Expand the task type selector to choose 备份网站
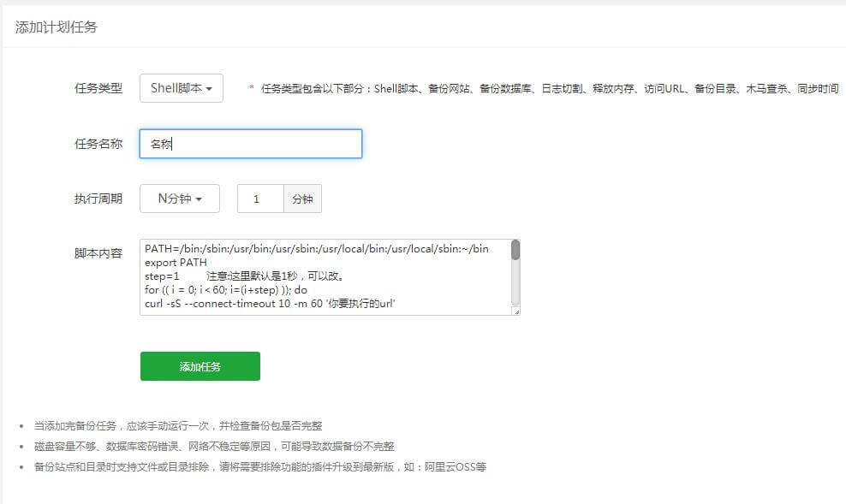The height and width of the screenshot is (504, 846). click(181, 87)
